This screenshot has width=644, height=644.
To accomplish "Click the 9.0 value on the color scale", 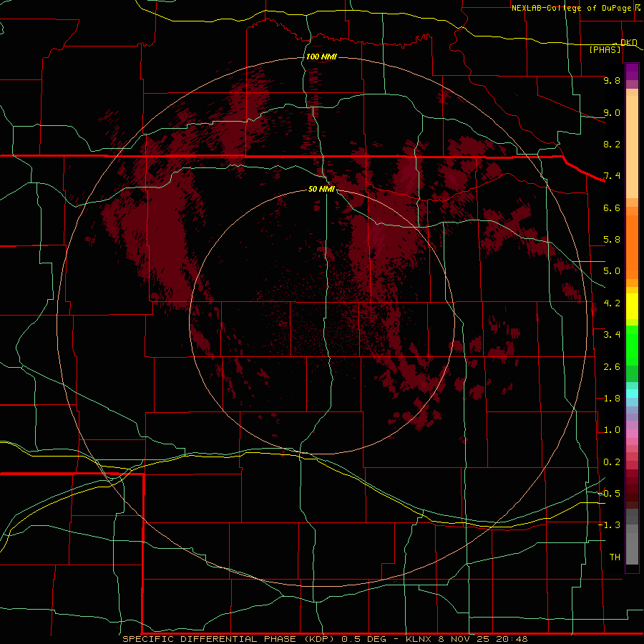I will click(x=612, y=112).
